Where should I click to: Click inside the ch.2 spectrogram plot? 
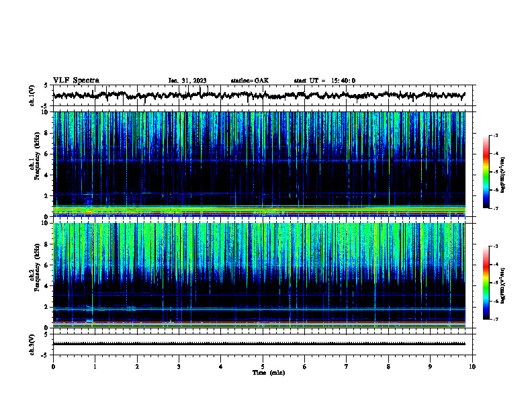[259, 275]
